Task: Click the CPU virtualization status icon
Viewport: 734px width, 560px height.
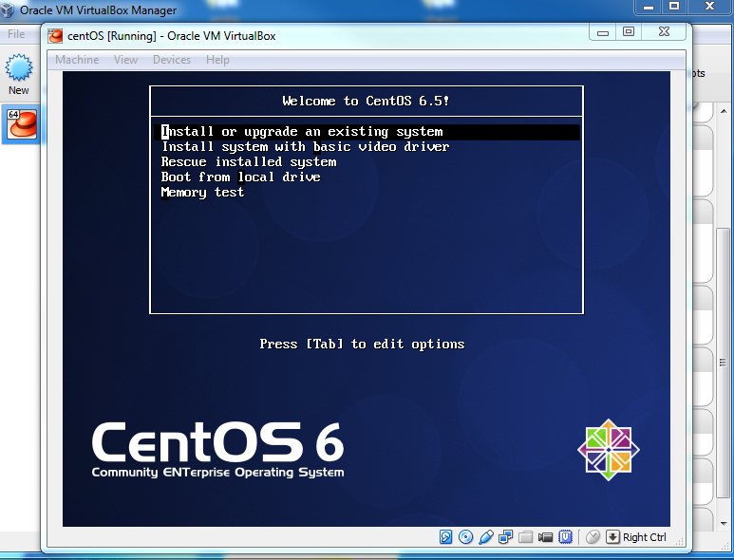Action: (566, 536)
